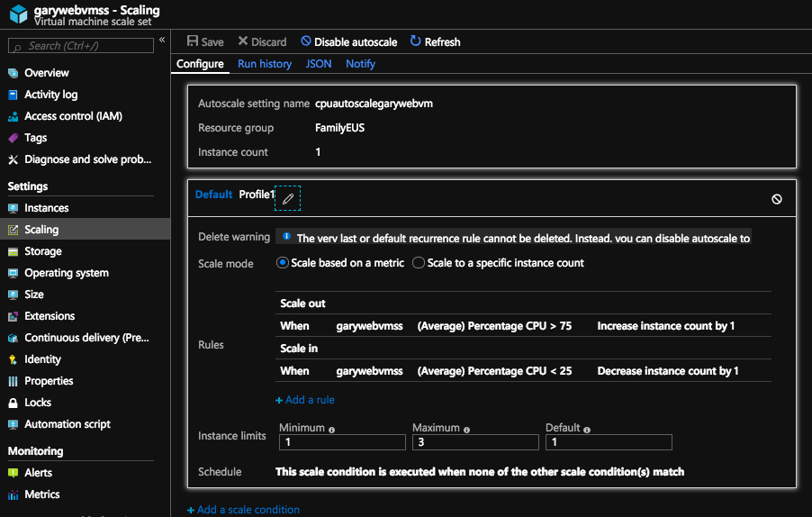
Task: Click the Automation script icon
Action: (13, 425)
